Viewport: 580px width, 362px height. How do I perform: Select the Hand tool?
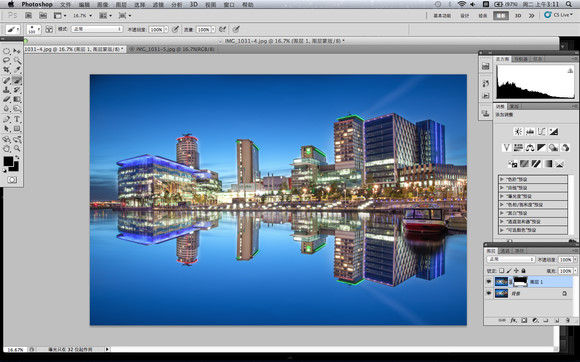coord(7,149)
